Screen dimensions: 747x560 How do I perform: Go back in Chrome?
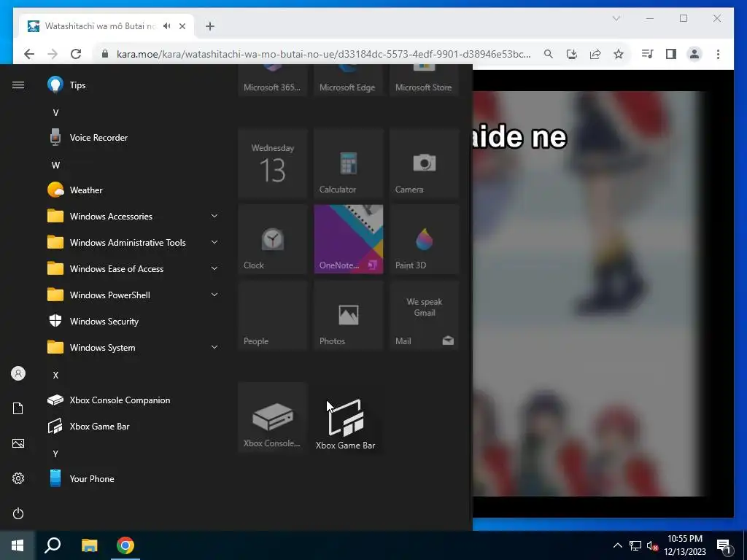pos(29,54)
